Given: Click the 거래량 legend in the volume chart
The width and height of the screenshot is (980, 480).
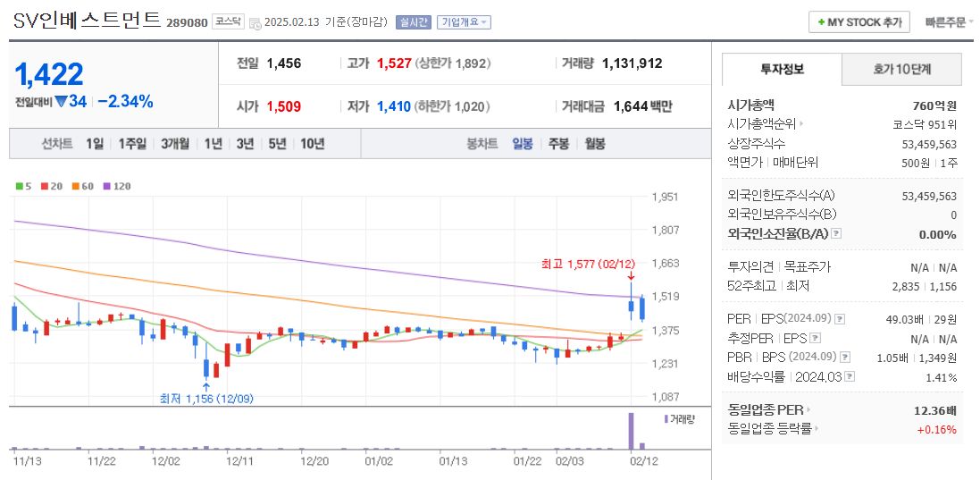Looking at the screenshot, I should 680,418.
